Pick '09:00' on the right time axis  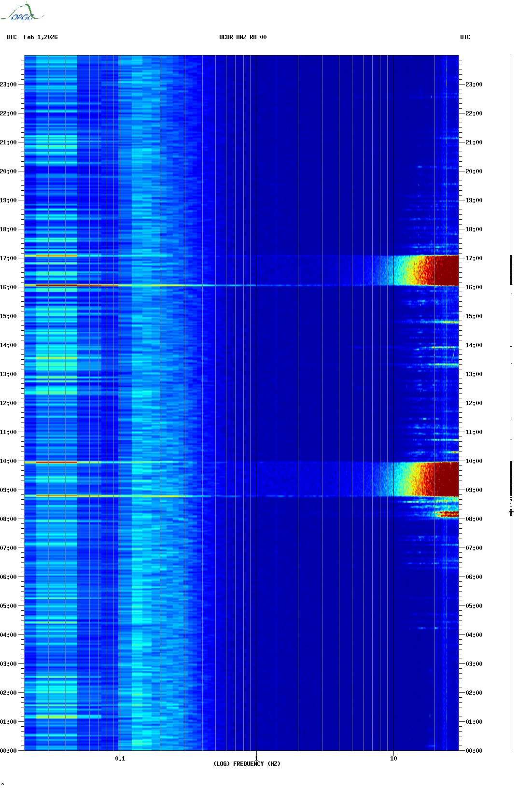(474, 490)
